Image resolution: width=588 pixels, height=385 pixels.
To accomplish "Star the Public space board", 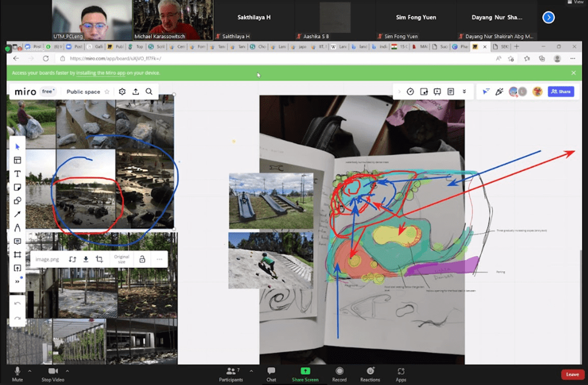I will pos(107,92).
